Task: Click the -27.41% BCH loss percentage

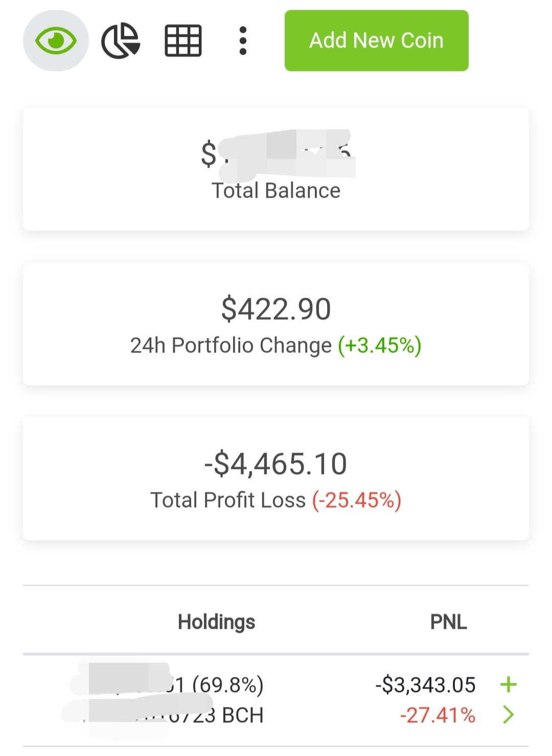Action: pyautogui.click(x=438, y=715)
